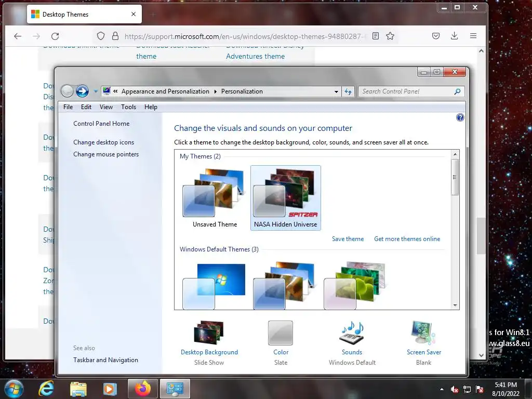This screenshot has height=399, width=532.
Task: Open the Tools menu
Action: [x=128, y=107]
